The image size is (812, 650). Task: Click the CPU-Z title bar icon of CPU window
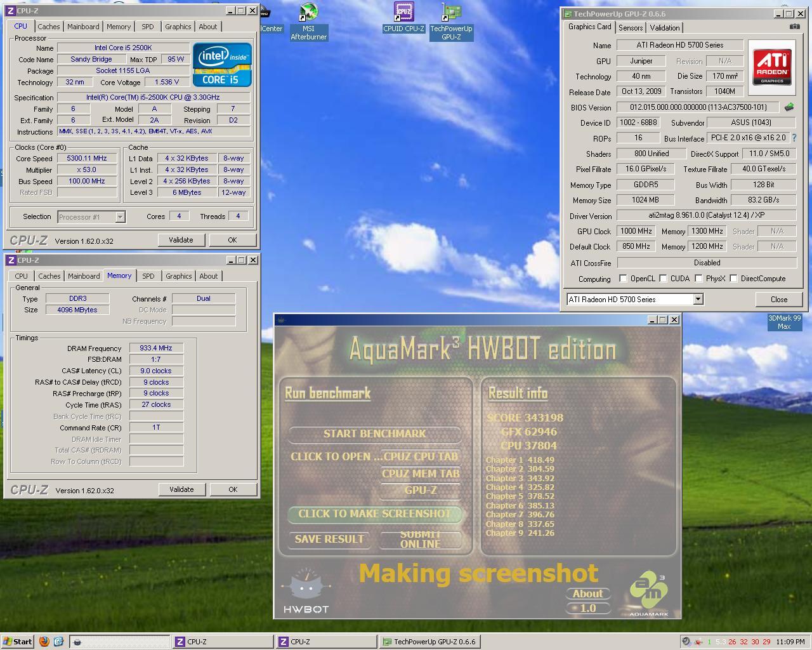click(10, 11)
